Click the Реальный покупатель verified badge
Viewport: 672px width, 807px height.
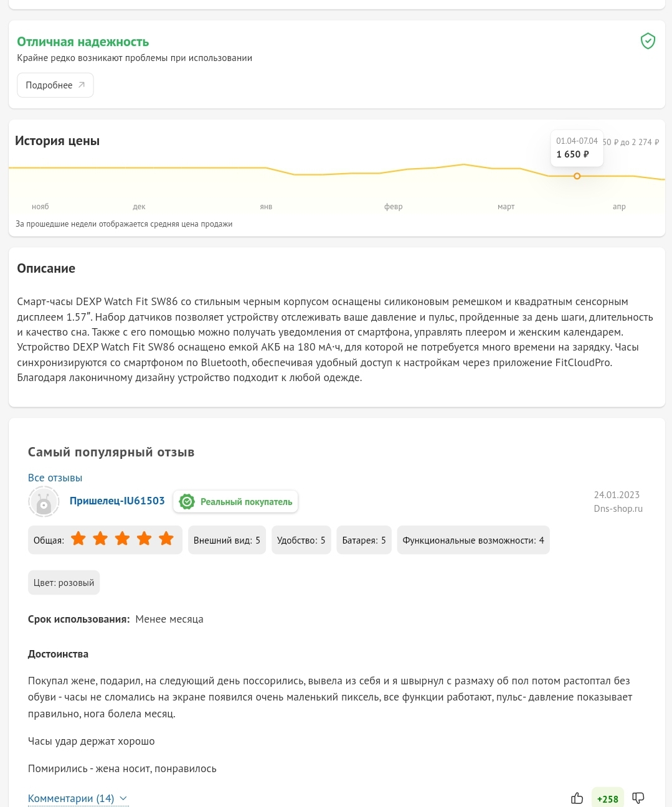[x=235, y=502]
